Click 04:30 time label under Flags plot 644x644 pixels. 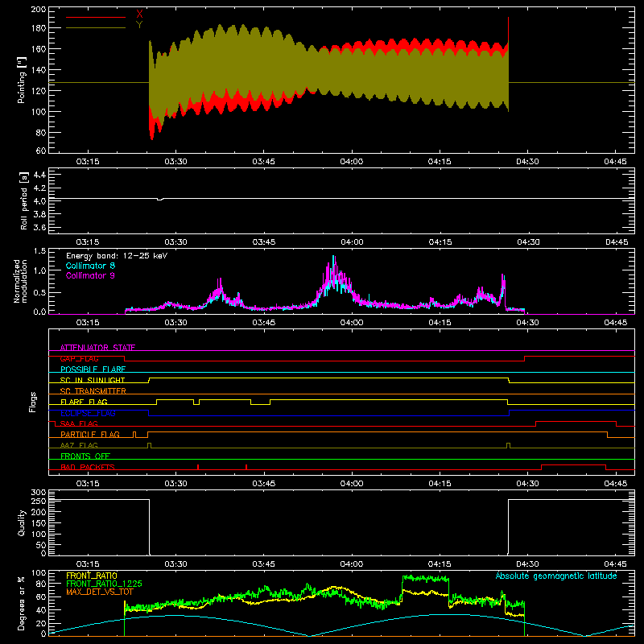pyautogui.click(x=527, y=484)
